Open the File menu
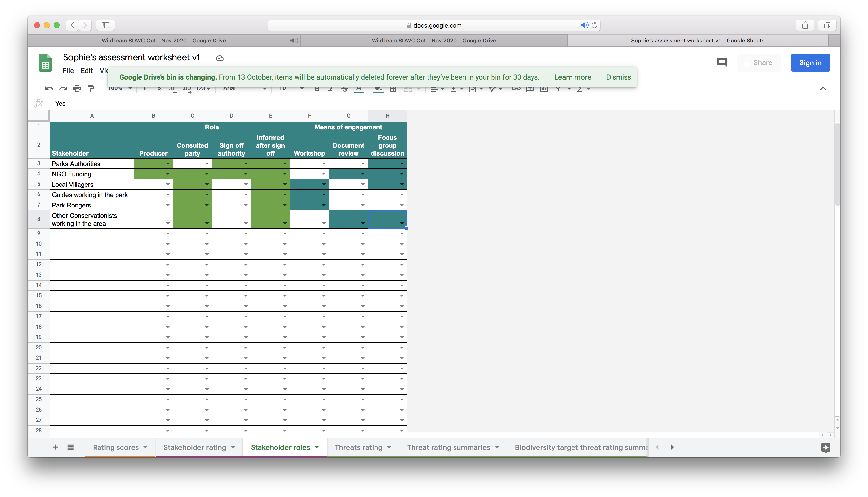 (x=68, y=71)
